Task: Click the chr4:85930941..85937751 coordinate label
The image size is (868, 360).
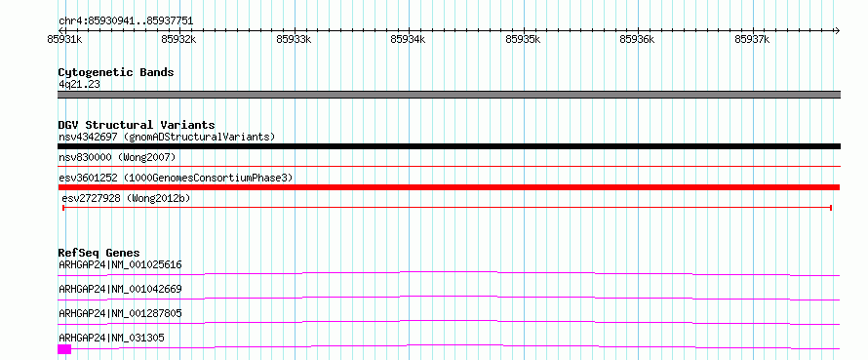Action: (126, 21)
